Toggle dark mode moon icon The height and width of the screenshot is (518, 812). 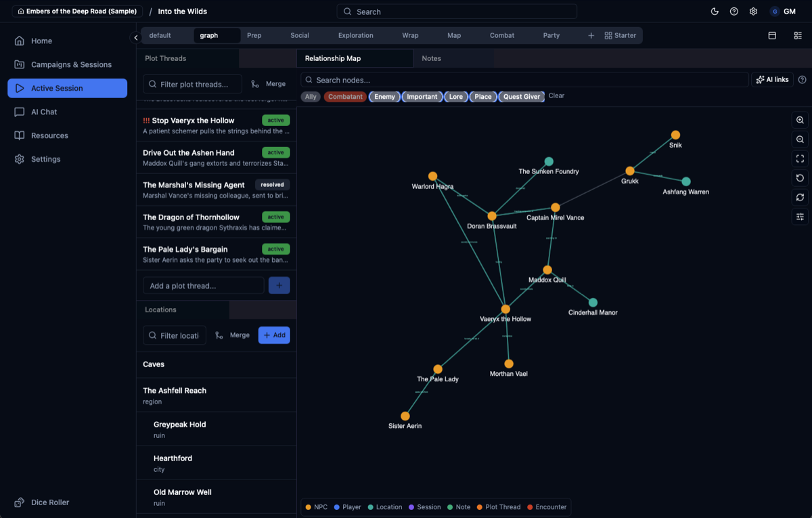coord(715,12)
